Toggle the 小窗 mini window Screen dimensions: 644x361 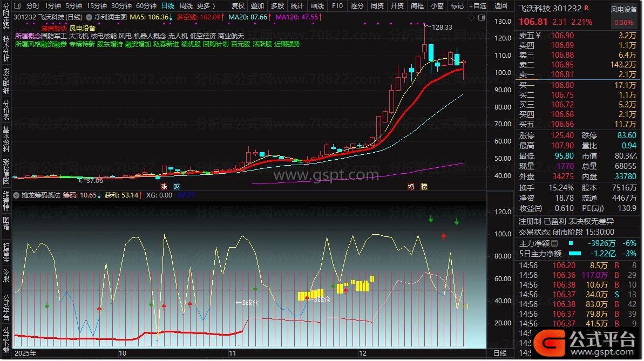437,6
